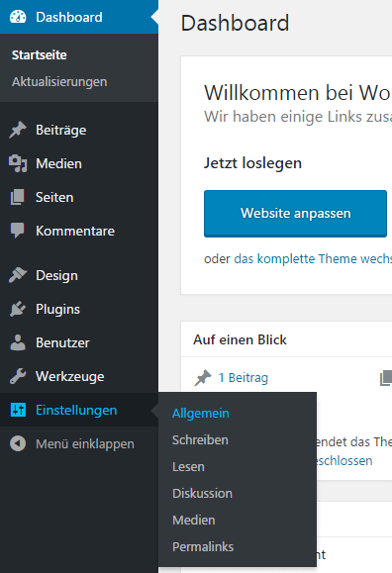The height and width of the screenshot is (573, 392).
Task: Select Schreiben from the settings submenu
Action: click(x=200, y=440)
